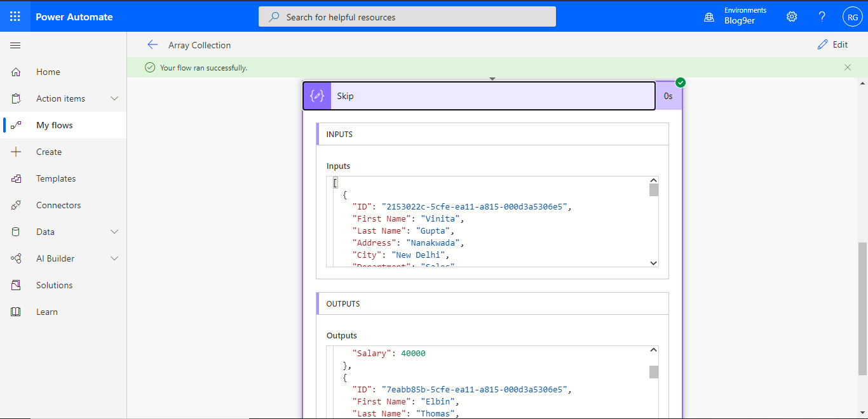Click the back arrow beside Array Collection
Viewport: 868px width, 419px height.
(x=153, y=44)
